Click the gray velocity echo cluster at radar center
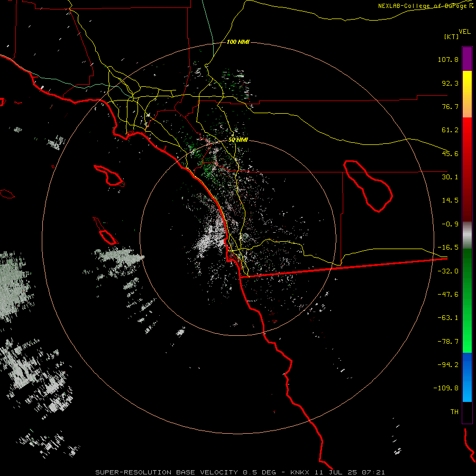 pos(211,232)
